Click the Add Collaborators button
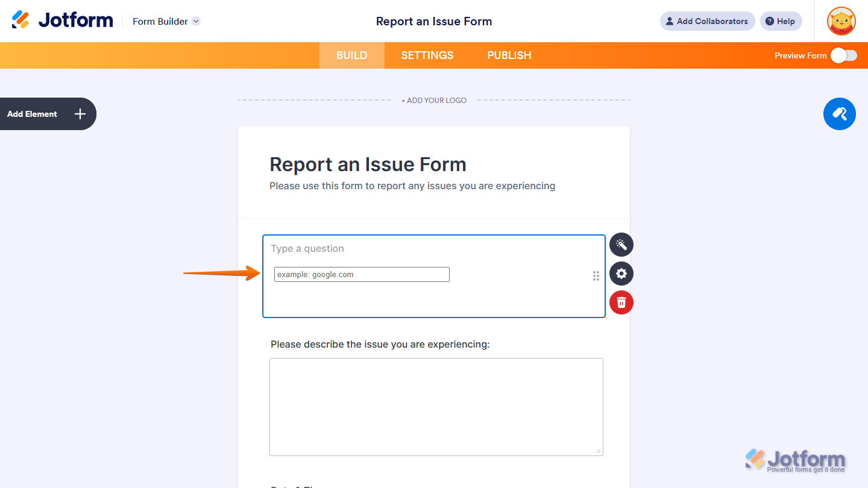Image resolution: width=868 pixels, height=488 pixels. tap(706, 21)
